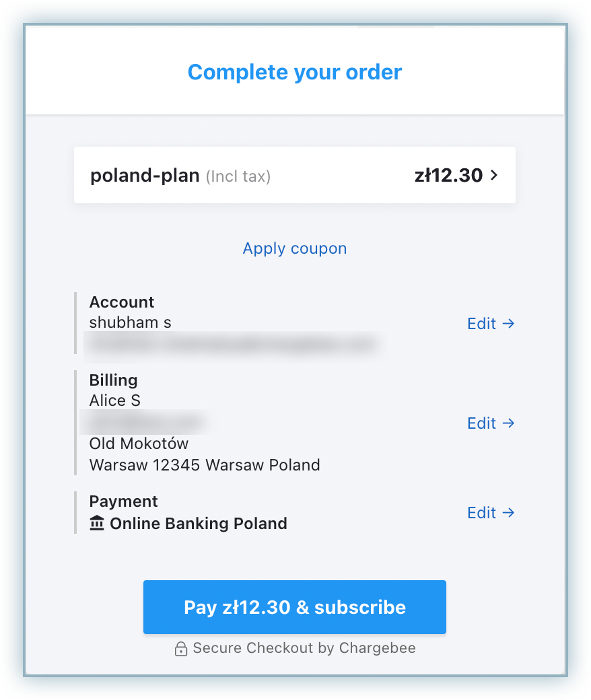Screen dimensions: 591x700
Task: Edit the Account details
Action: tap(491, 324)
